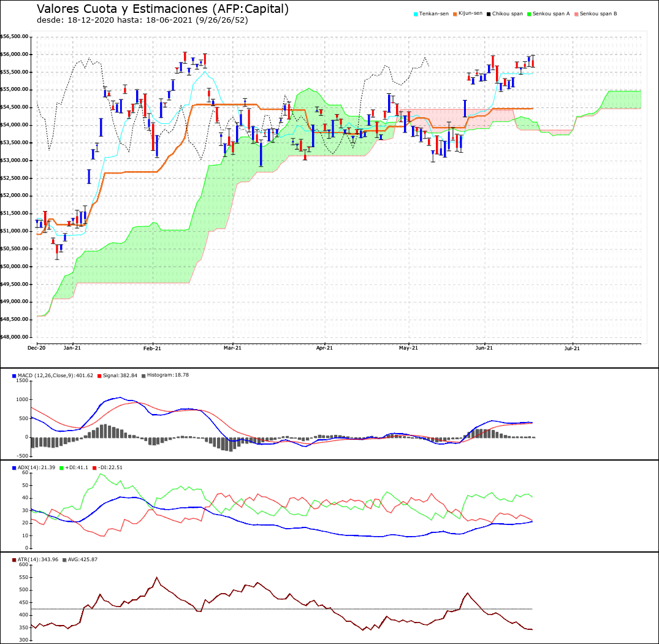Click the gray Histogram legend marker
The height and width of the screenshot is (644, 659).
pos(143,376)
